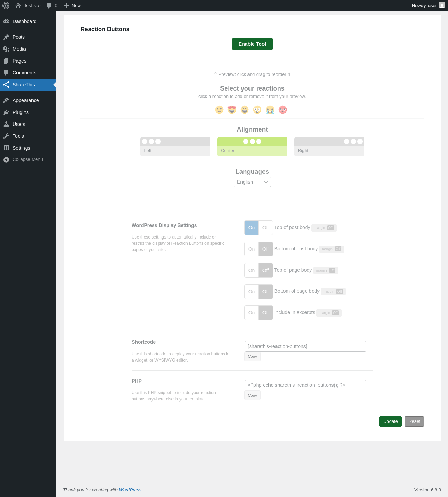448x497 pixels.
Task: Collapse the admin sidebar menu
Action: pos(28,159)
